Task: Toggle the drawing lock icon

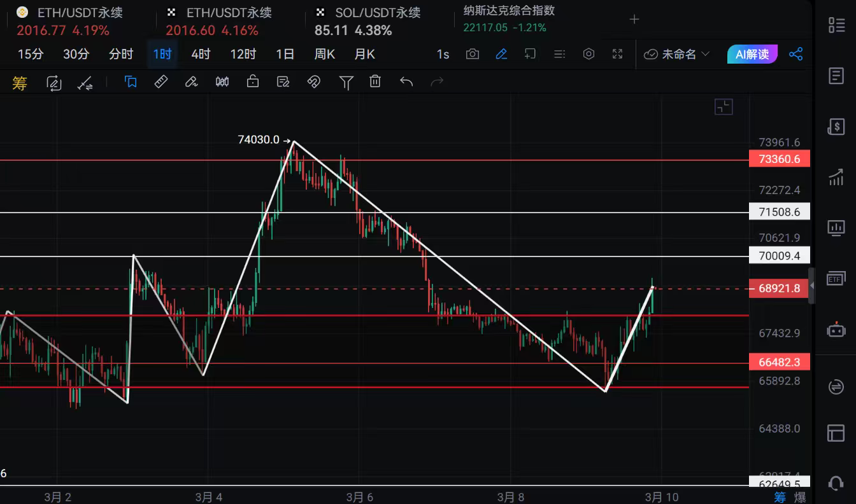Action: pyautogui.click(x=253, y=81)
